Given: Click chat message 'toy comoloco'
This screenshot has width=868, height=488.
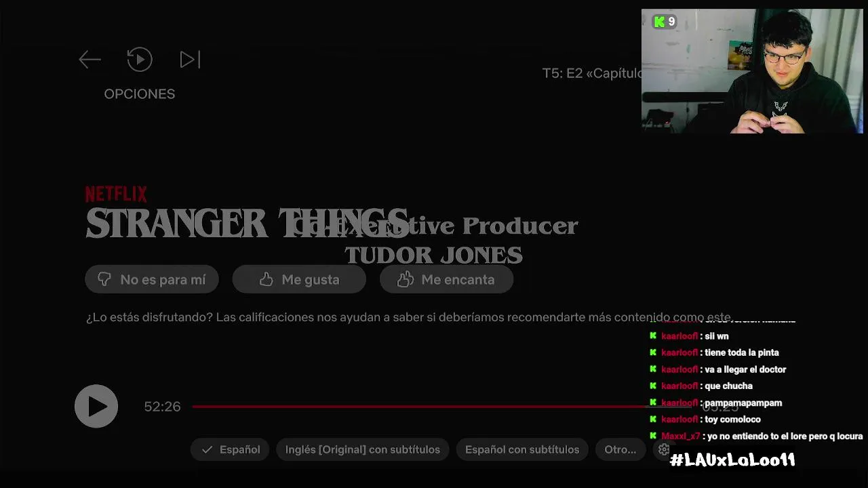Looking at the screenshot, I should click(732, 419).
